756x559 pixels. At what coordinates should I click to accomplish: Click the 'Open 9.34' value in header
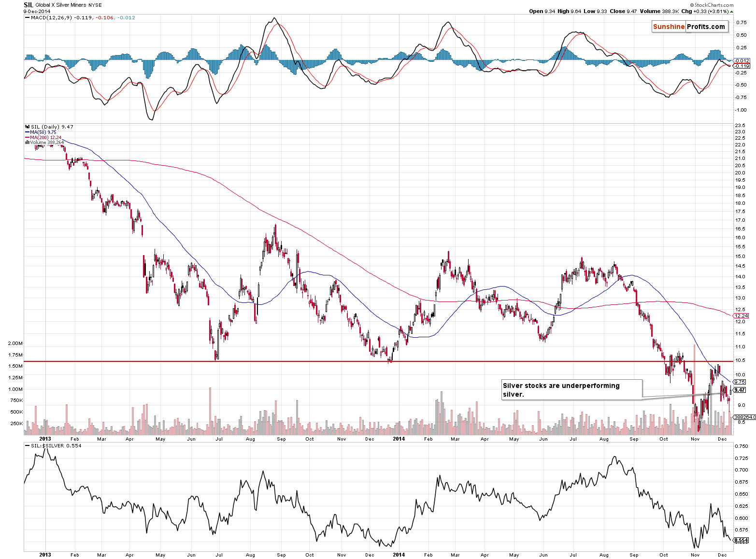pyautogui.click(x=542, y=11)
